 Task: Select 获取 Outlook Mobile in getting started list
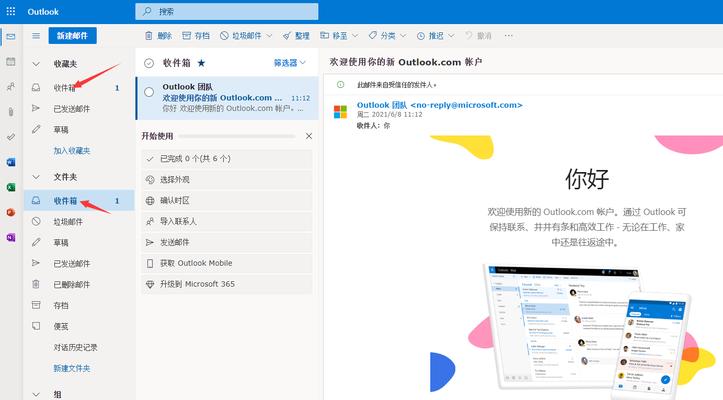click(227, 263)
